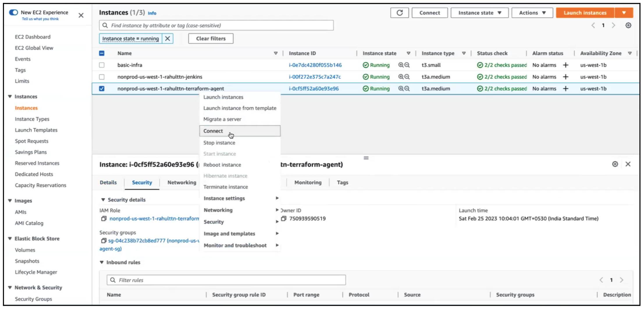Choose Stop instance in context menu
The width and height of the screenshot is (644, 309).
[240, 143]
